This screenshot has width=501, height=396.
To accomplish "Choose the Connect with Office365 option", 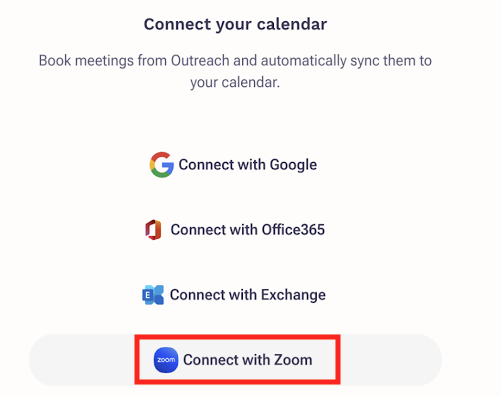I will [x=235, y=230].
